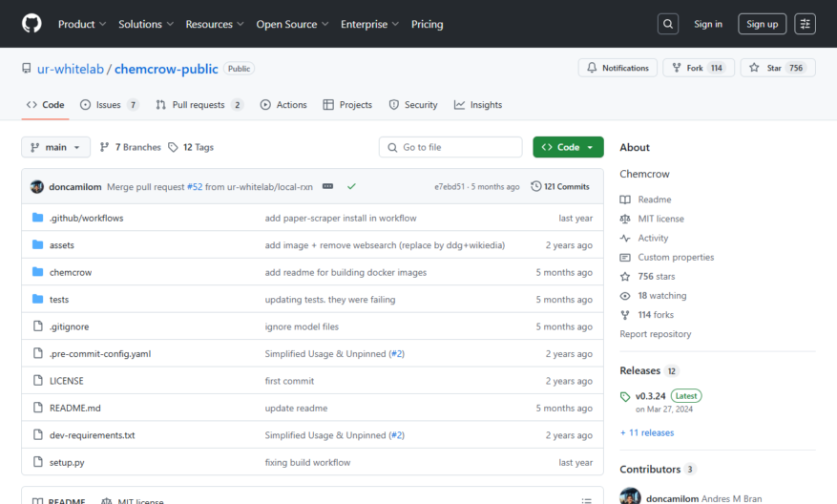837x504 pixels.
Task: Expand the main branch dropdown
Action: (55, 147)
